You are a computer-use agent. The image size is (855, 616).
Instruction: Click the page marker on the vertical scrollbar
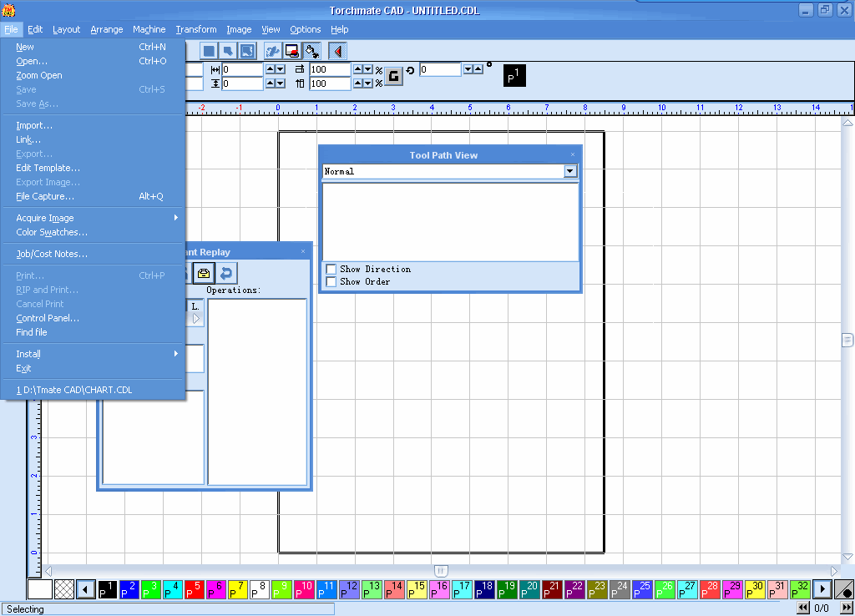[847, 341]
